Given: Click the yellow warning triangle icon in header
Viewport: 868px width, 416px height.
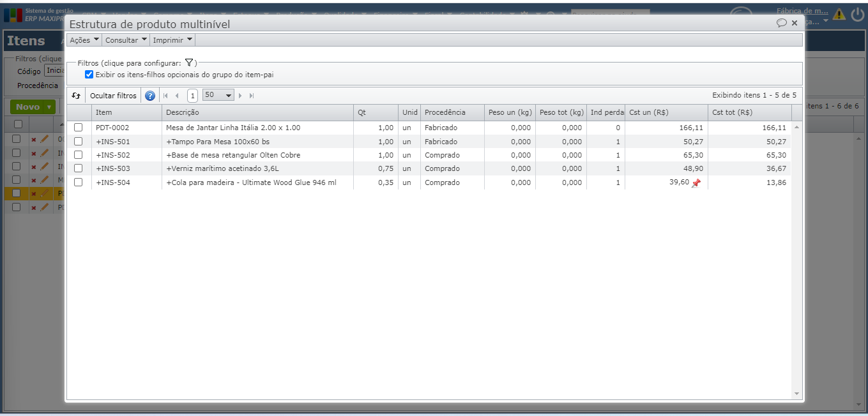Looking at the screenshot, I should (x=839, y=14).
